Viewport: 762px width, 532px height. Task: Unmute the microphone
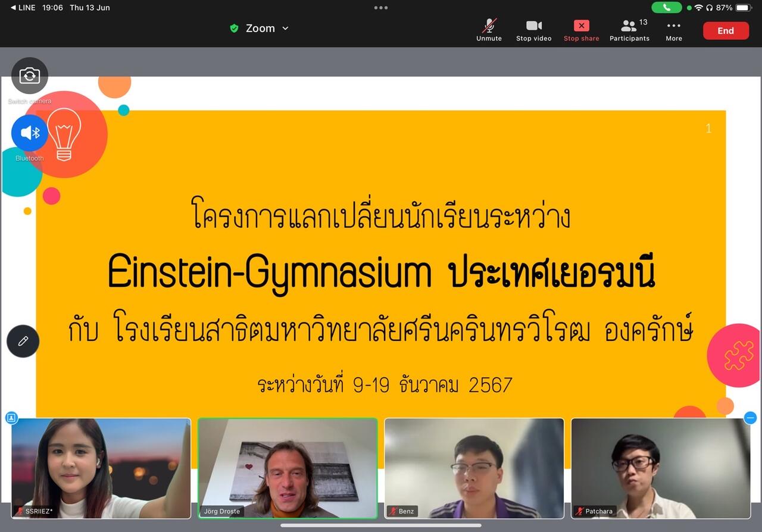pyautogui.click(x=489, y=30)
